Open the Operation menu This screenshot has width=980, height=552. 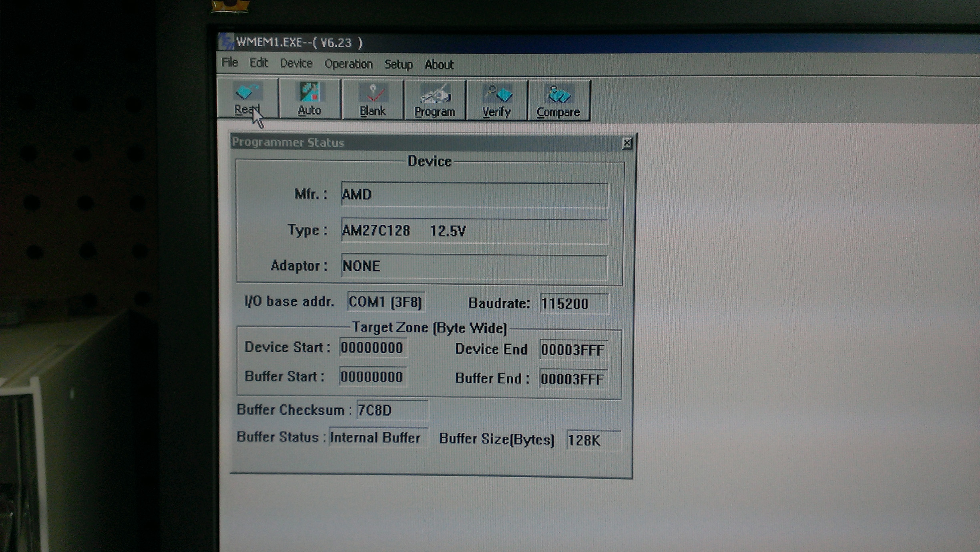point(348,64)
